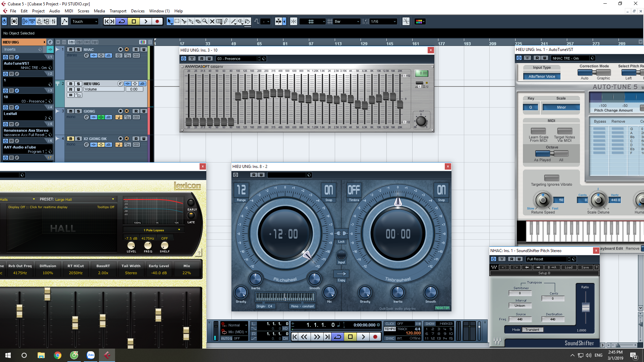Select the Object Selection arrow tool
The image size is (644, 362).
[170, 21]
